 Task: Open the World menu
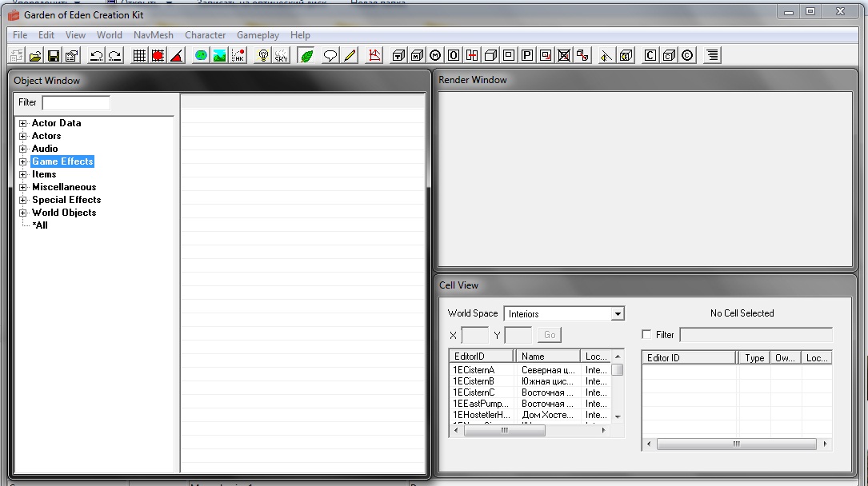(110, 35)
